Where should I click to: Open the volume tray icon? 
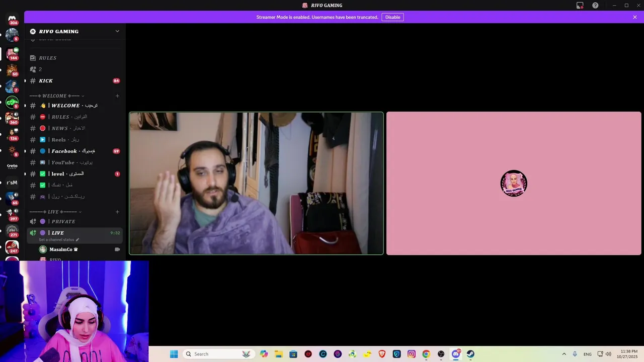pos(608,354)
